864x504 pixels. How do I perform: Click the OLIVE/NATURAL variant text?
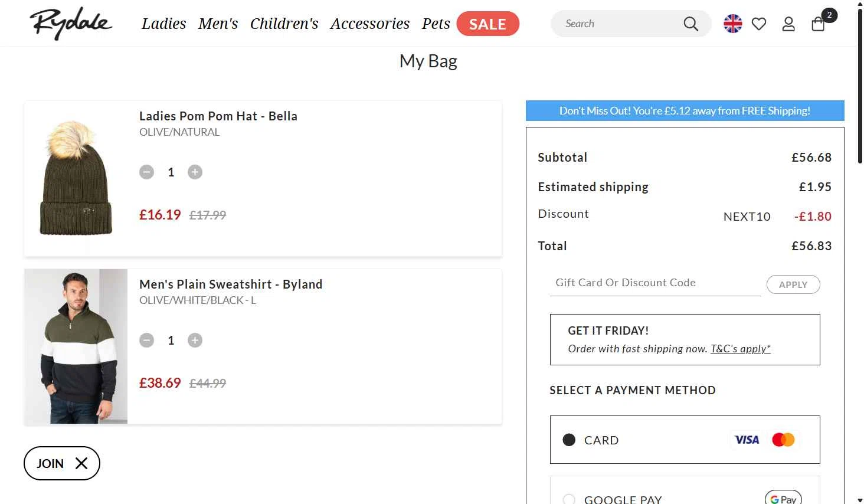click(179, 132)
